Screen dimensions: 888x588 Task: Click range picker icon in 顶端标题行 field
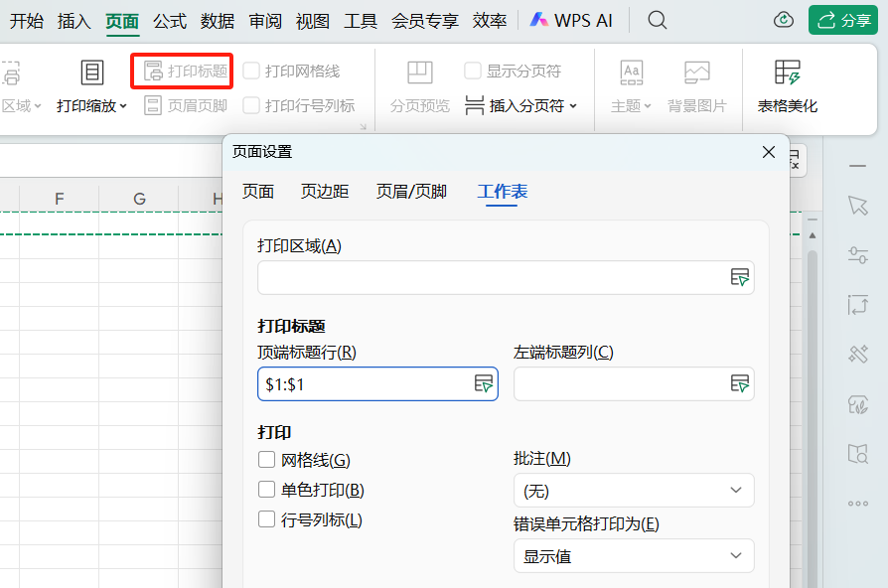[x=483, y=384]
